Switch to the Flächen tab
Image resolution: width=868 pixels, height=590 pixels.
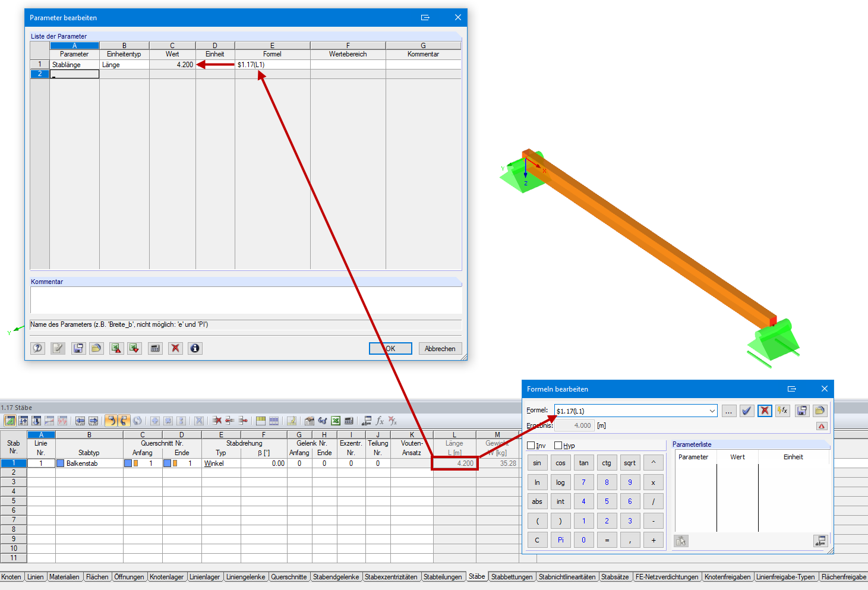[97, 577]
